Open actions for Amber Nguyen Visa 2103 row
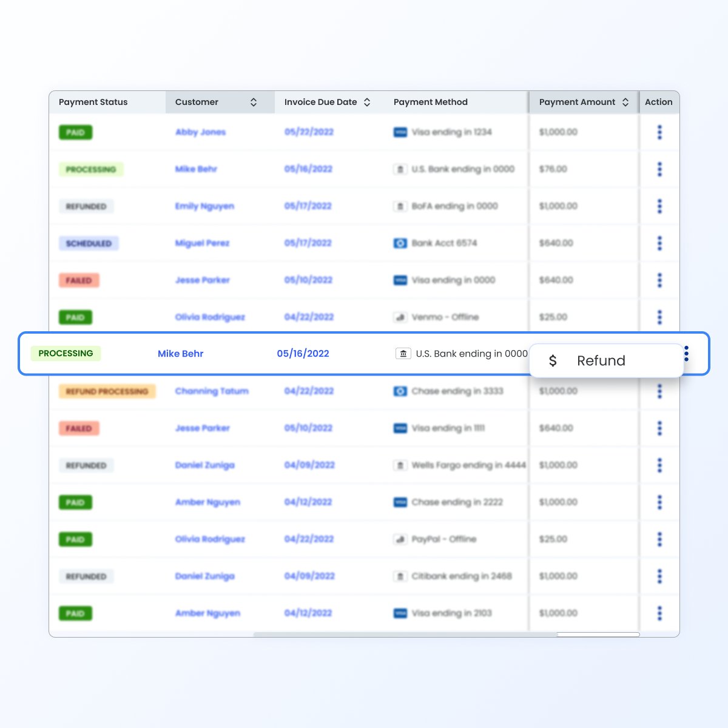 coord(659,613)
